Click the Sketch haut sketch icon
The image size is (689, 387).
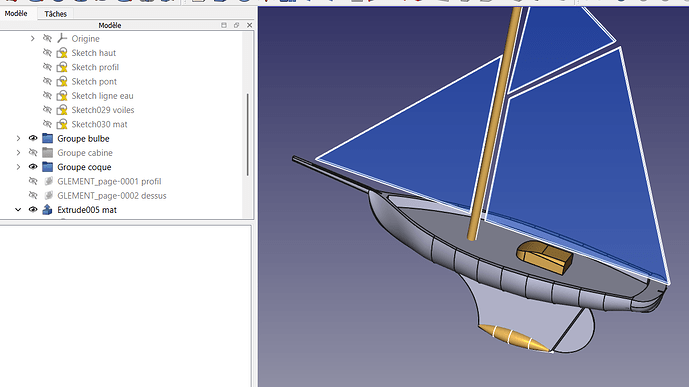tap(62, 53)
